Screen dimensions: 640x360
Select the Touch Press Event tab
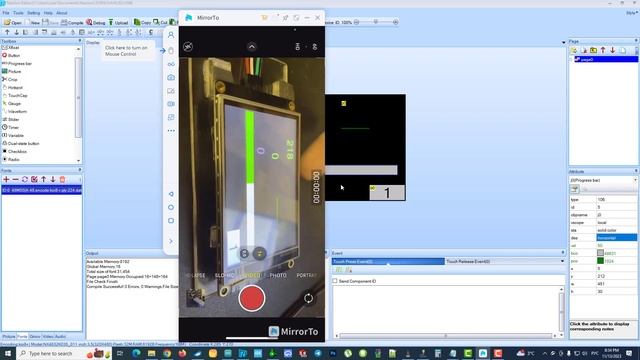point(388,261)
